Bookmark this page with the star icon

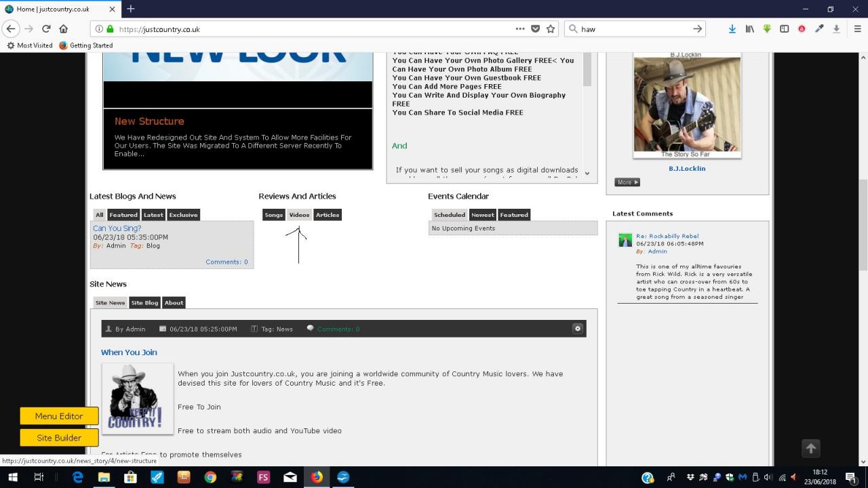click(x=551, y=29)
